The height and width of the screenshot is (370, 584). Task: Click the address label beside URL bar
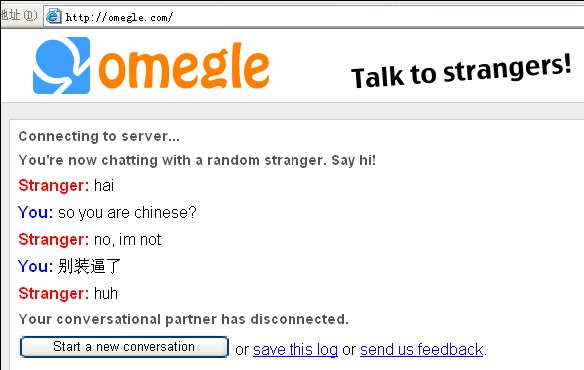point(19,15)
